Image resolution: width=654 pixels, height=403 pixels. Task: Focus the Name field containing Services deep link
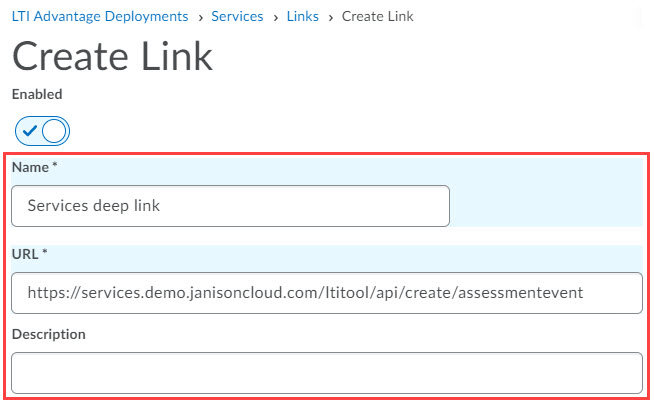[x=230, y=206]
